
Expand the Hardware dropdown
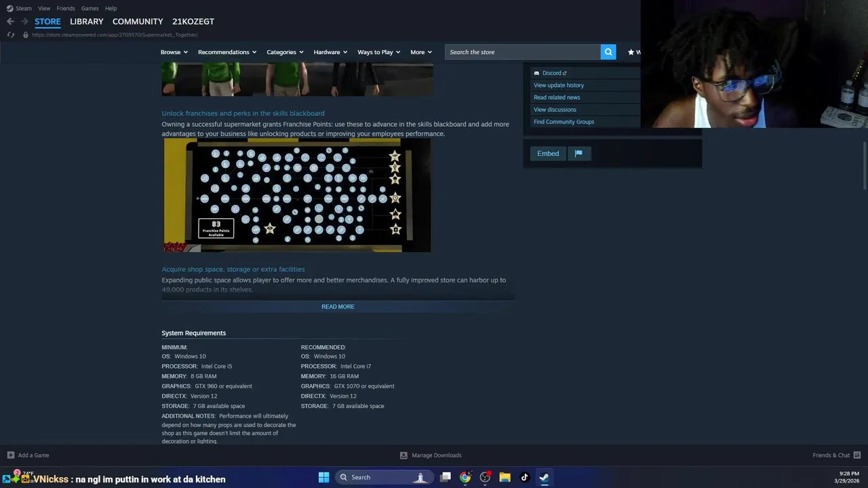click(330, 52)
